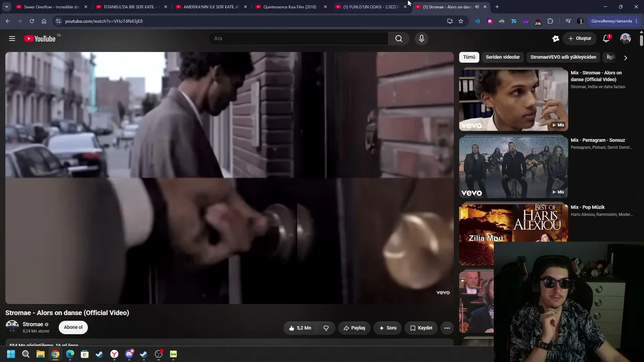
Task: Click the Soru button
Action: click(388, 328)
